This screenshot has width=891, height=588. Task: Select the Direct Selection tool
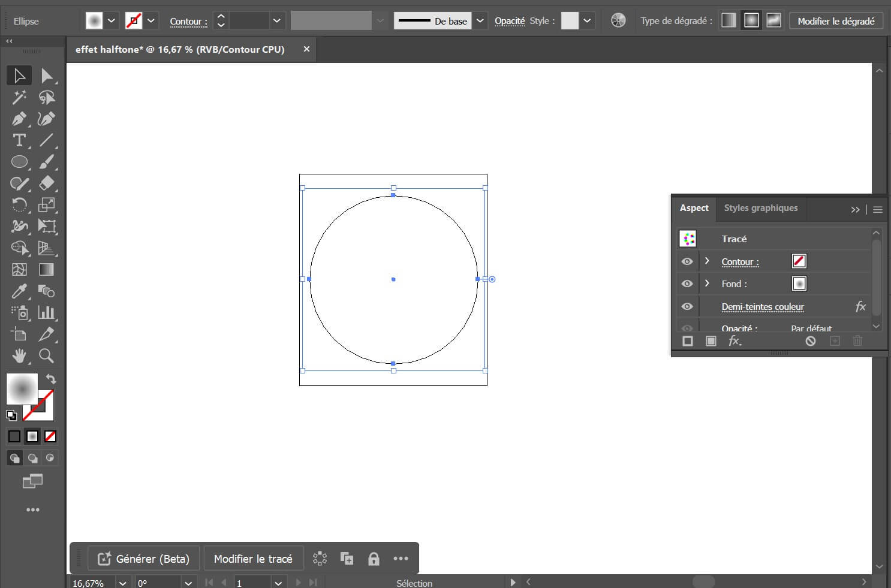pos(47,76)
